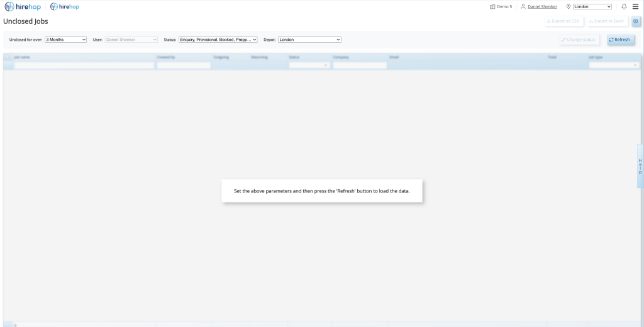This screenshot has width=644, height=327.
Task: Focus the Company filter field
Action: point(360,65)
